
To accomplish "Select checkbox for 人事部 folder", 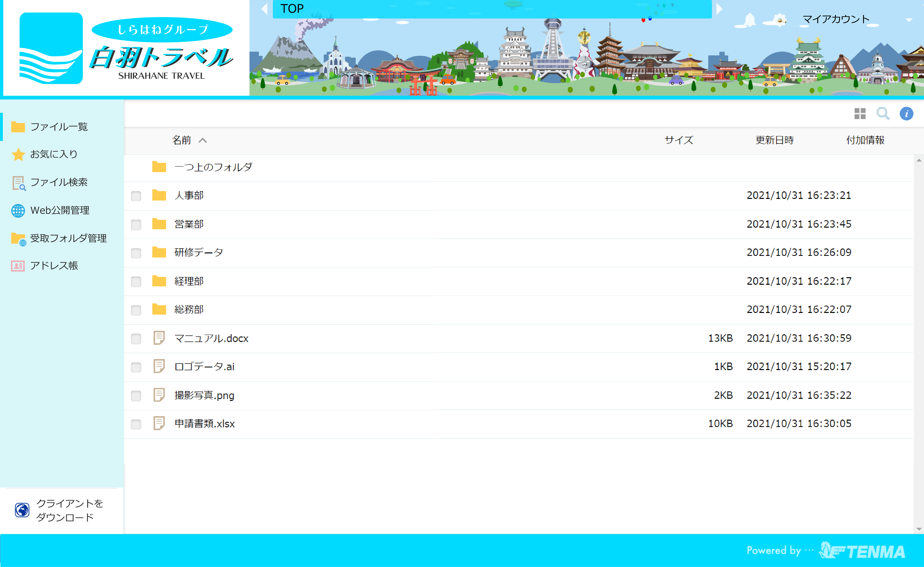I will click(136, 196).
